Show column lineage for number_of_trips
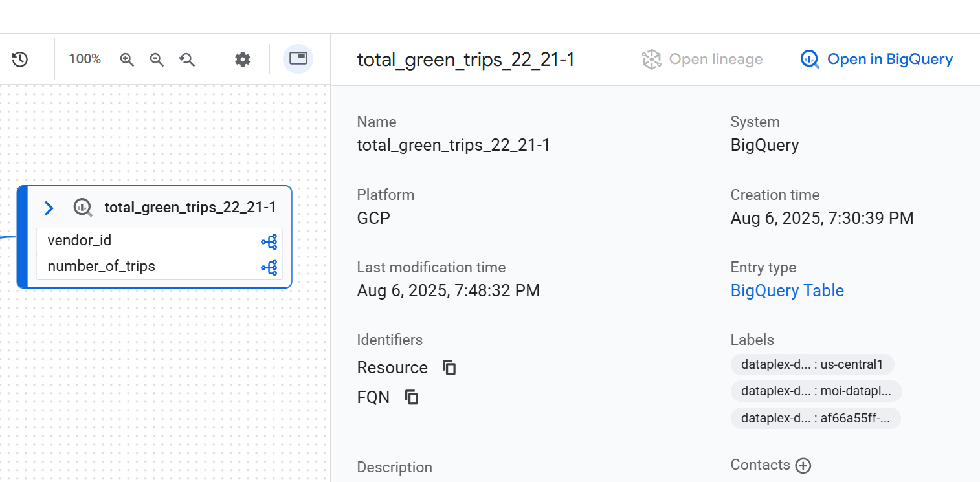 click(269, 267)
